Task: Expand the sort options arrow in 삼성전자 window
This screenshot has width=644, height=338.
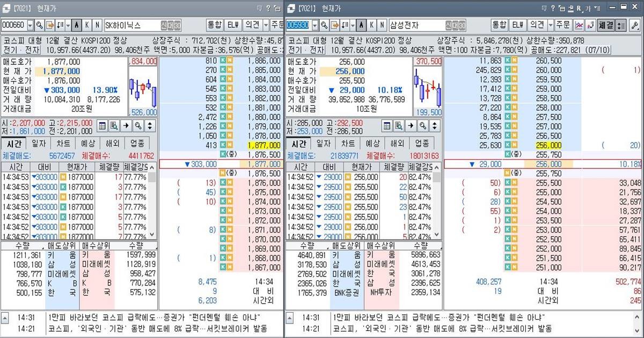Action: tap(352, 25)
